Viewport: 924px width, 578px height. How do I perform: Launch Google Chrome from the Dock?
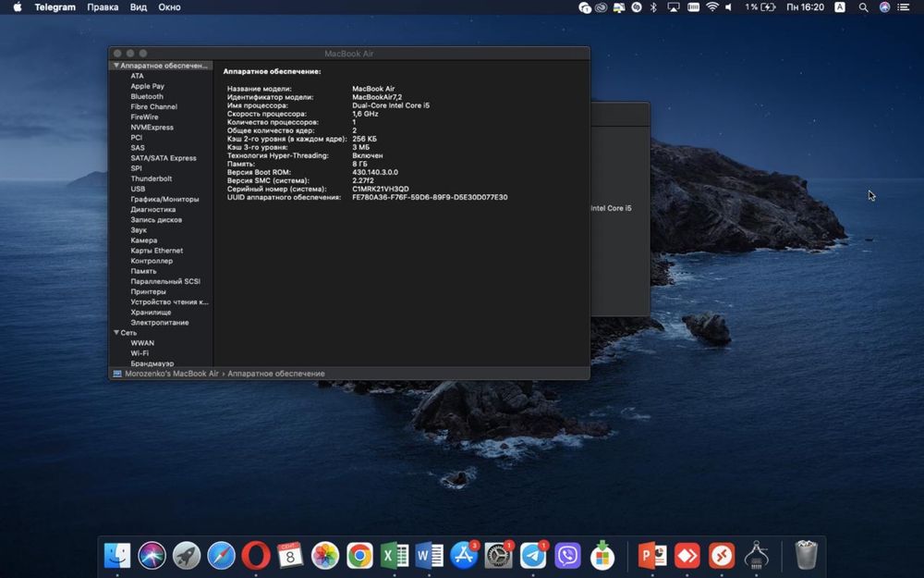[x=360, y=556]
